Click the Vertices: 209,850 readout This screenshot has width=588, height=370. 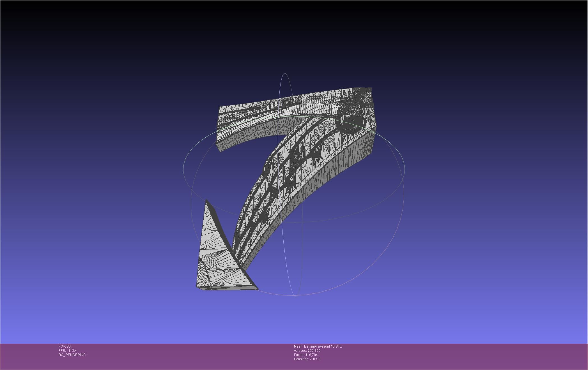(307, 351)
